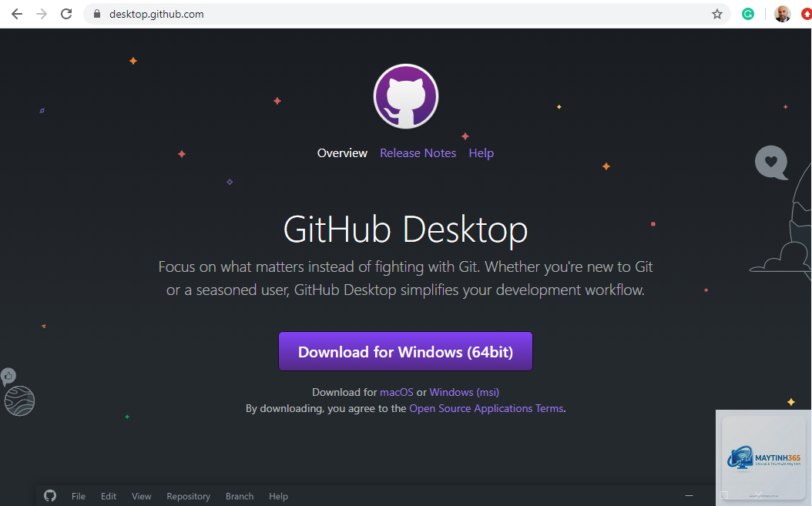Follow the macOS download link
This screenshot has width=812, height=506.
coord(397,392)
